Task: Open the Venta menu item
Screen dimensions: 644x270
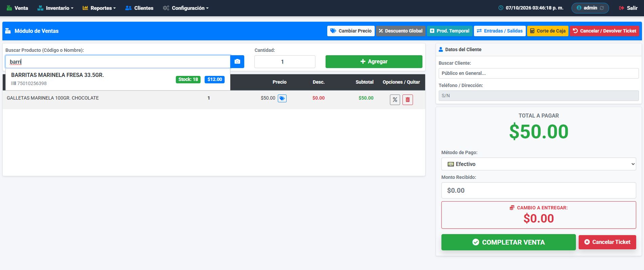Action: click(17, 8)
